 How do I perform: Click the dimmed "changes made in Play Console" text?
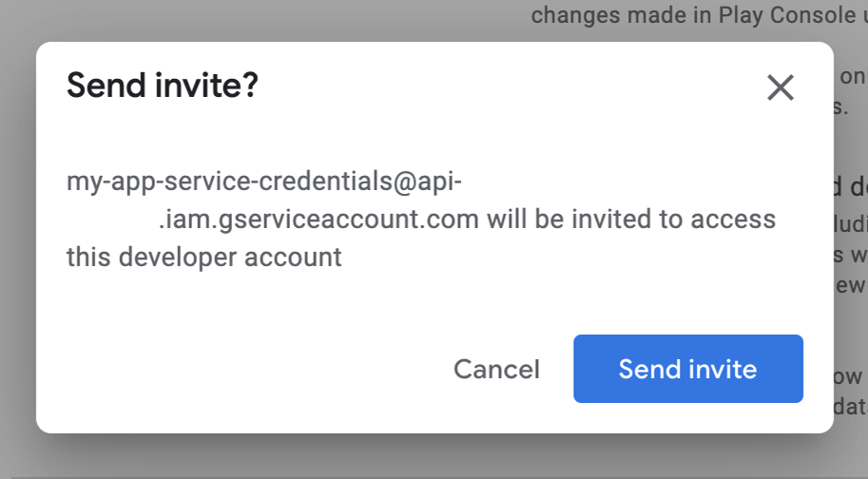pos(686,15)
